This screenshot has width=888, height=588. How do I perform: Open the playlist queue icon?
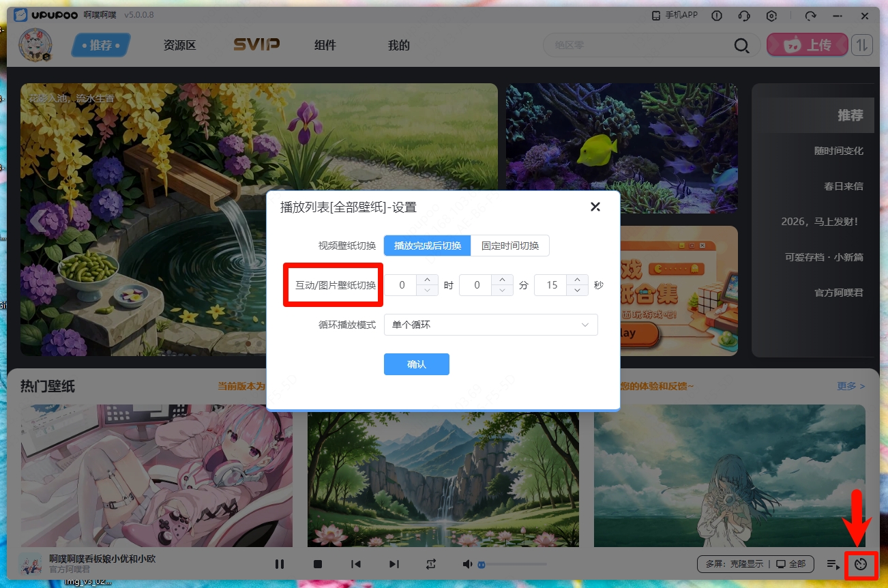(833, 564)
